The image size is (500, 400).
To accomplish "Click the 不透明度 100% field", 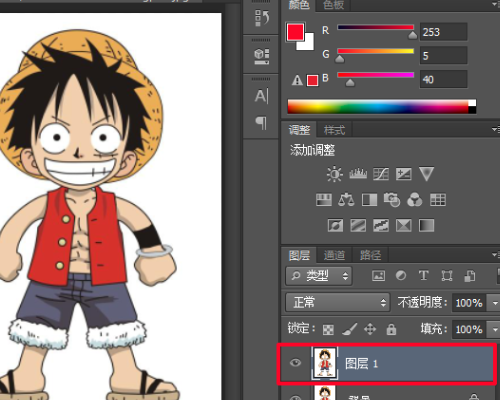I will click(470, 303).
